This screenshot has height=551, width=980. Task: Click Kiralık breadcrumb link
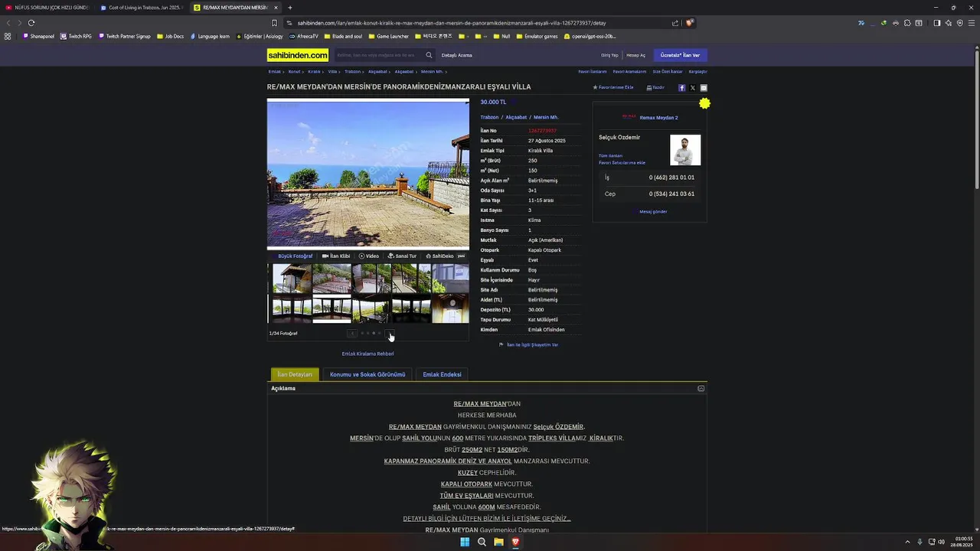(x=314, y=71)
